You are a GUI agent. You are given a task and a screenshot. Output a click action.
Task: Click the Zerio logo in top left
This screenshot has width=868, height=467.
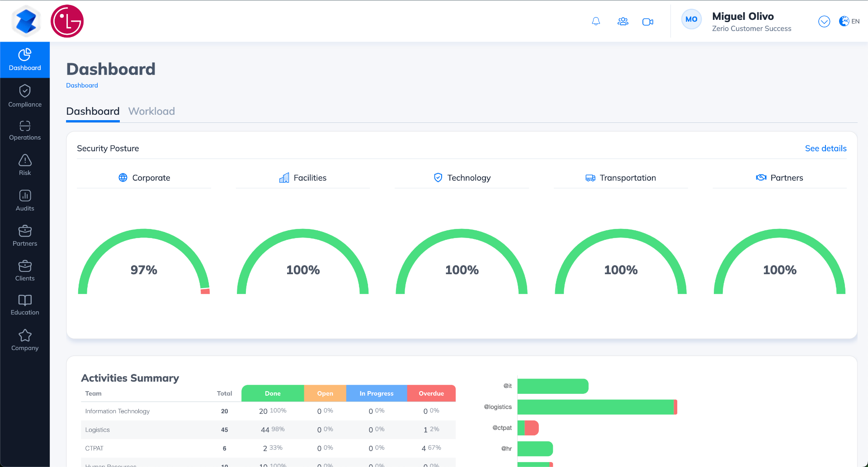tap(26, 21)
